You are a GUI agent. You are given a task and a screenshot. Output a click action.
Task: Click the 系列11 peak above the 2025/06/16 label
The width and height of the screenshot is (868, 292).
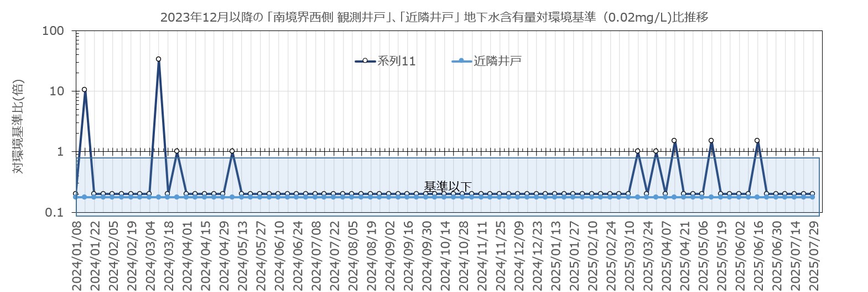tap(757, 141)
